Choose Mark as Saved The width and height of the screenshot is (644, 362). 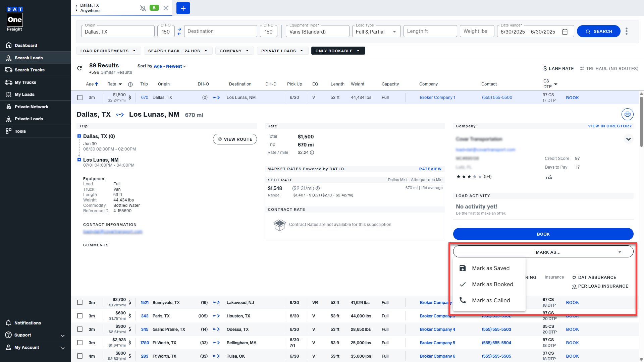pos(489,268)
